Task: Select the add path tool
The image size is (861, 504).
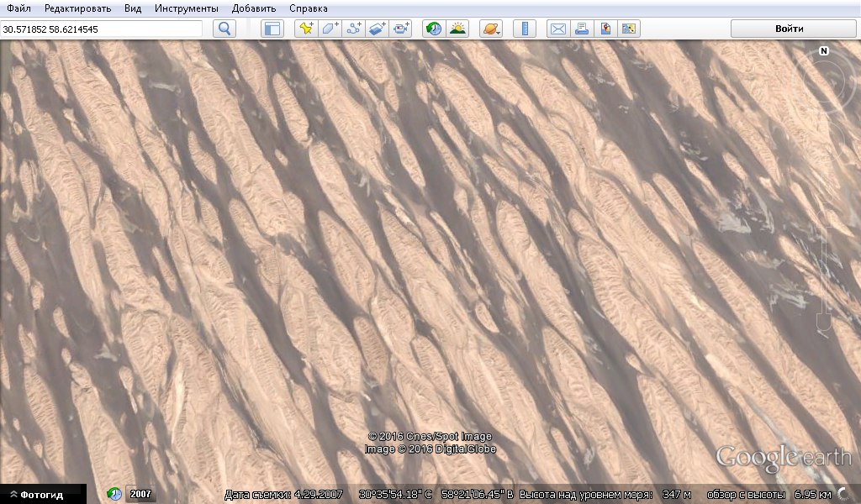Action: click(x=354, y=29)
